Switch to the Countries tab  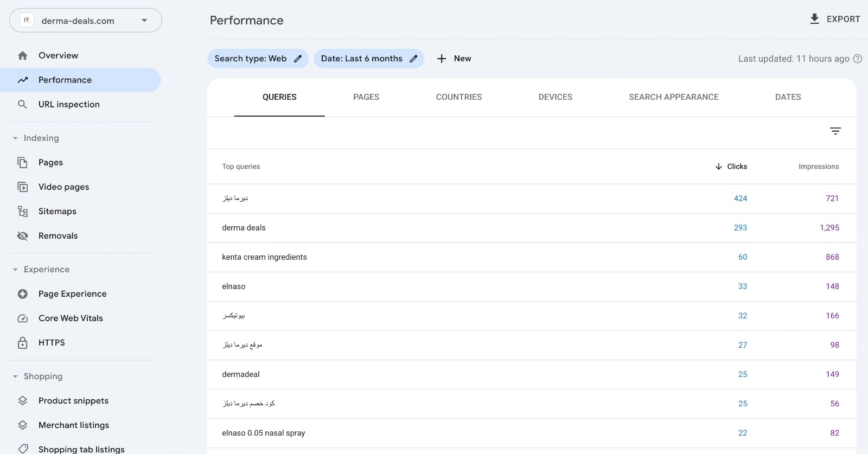tap(459, 97)
